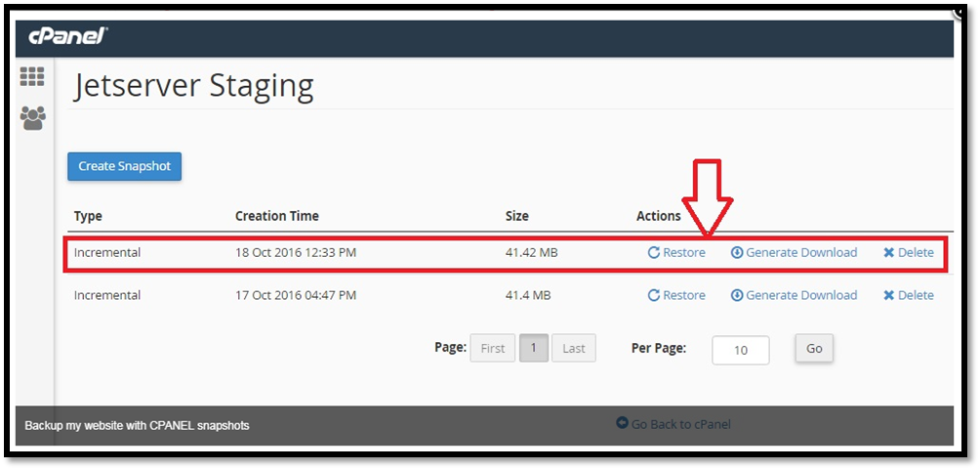Click the Per Page input field

pos(741,351)
